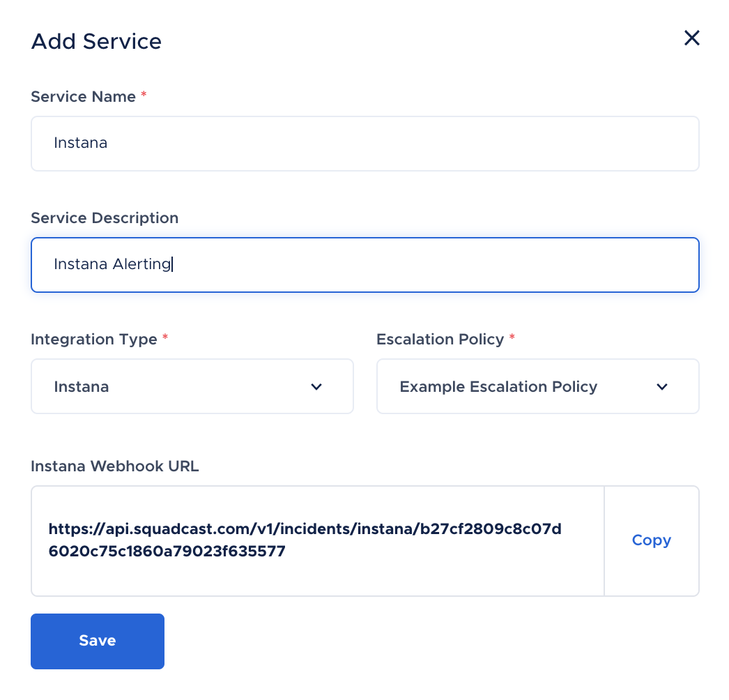Focus the Service Name input field
The image size is (729, 700).
tap(365, 144)
